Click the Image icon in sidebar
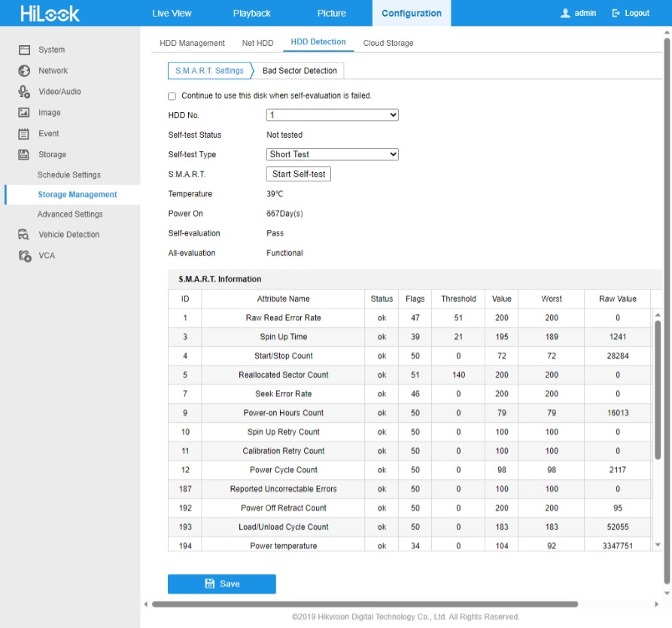 24,113
